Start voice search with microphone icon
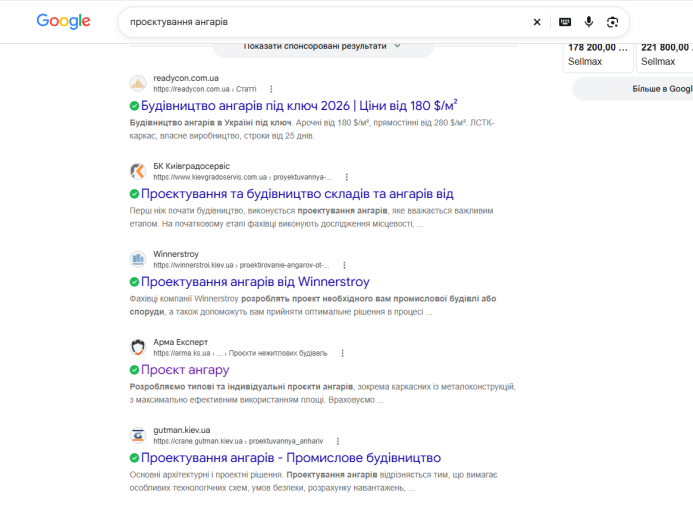This screenshot has height=512, width=693. pos(589,22)
